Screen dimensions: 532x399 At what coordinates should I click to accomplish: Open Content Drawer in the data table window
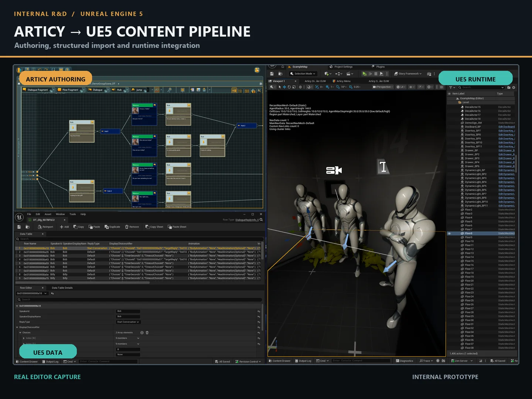click(27, 362)
